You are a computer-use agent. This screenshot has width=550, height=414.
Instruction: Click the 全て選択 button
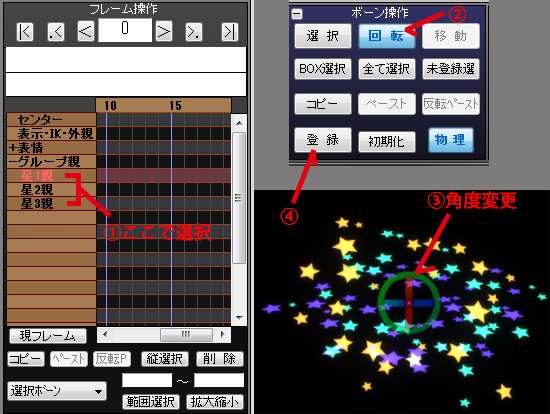click(x=387, y=69)
